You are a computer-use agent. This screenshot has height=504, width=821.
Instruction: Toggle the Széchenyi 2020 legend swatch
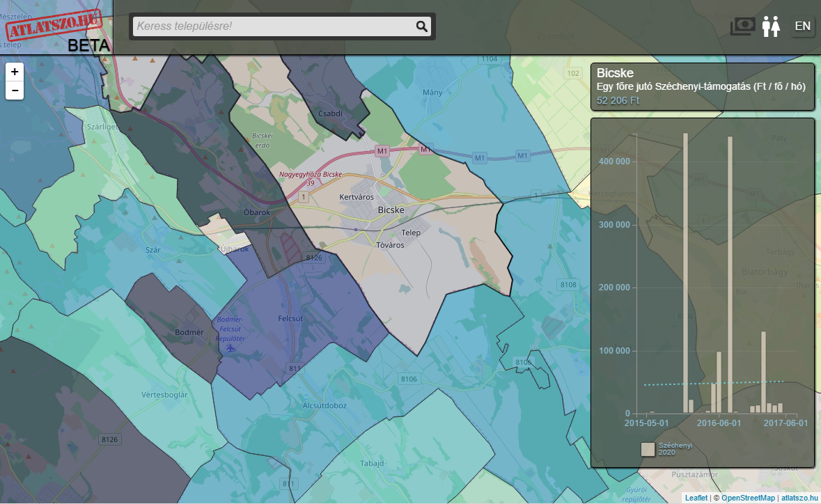pyautogui.click(x=648, y=449)
